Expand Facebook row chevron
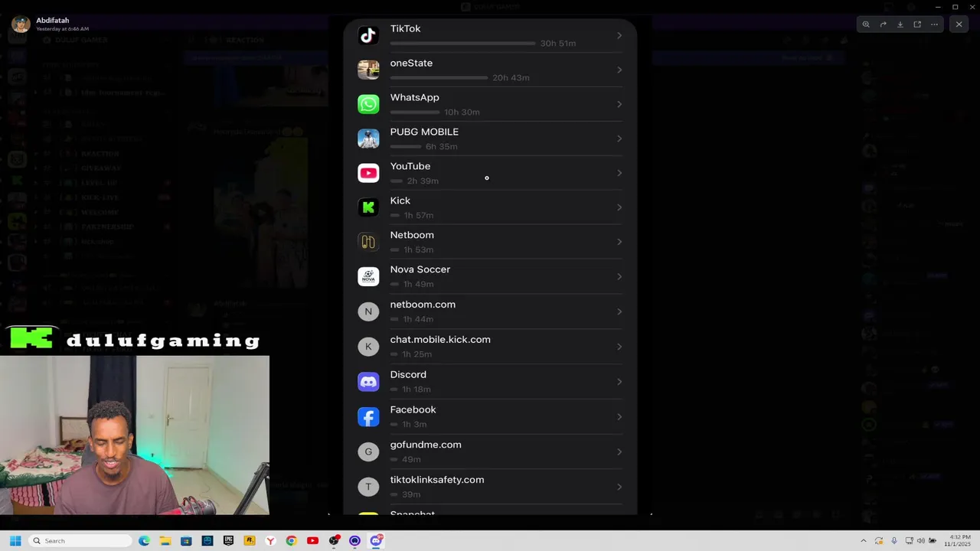 click(619, 416)
